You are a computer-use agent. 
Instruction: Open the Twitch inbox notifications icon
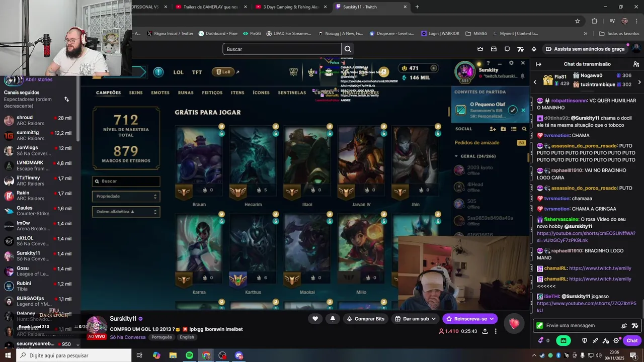[x=494, y=49]
